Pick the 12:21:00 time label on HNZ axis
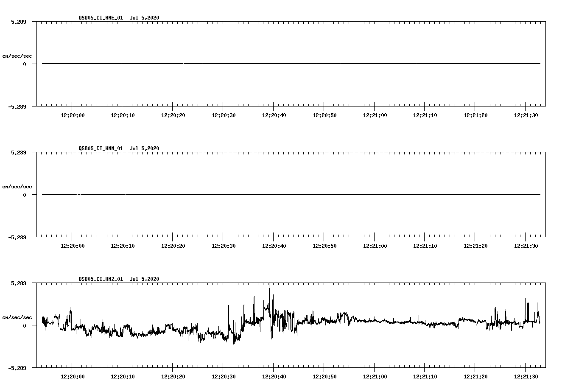Screen dimensions: 576x392 [375, 376]
